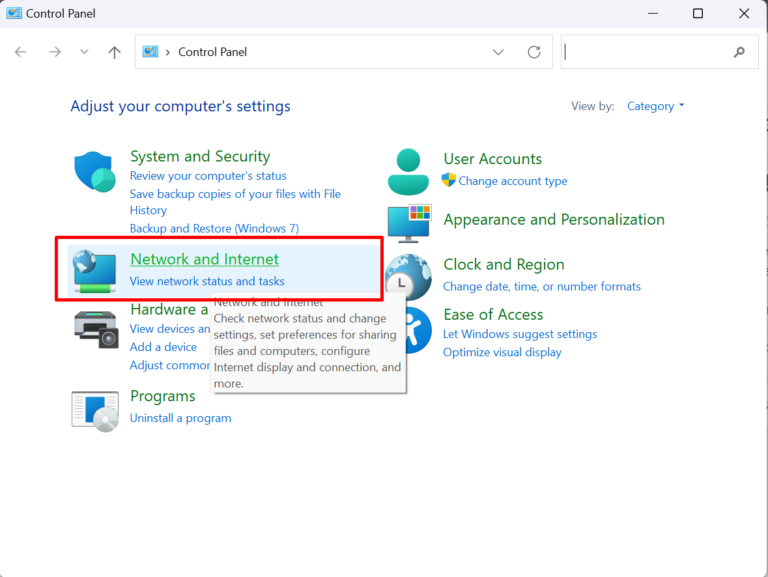Click Optimize visual display link
Viewport: 768px width, 577px height.
click(x=502, y=353)
